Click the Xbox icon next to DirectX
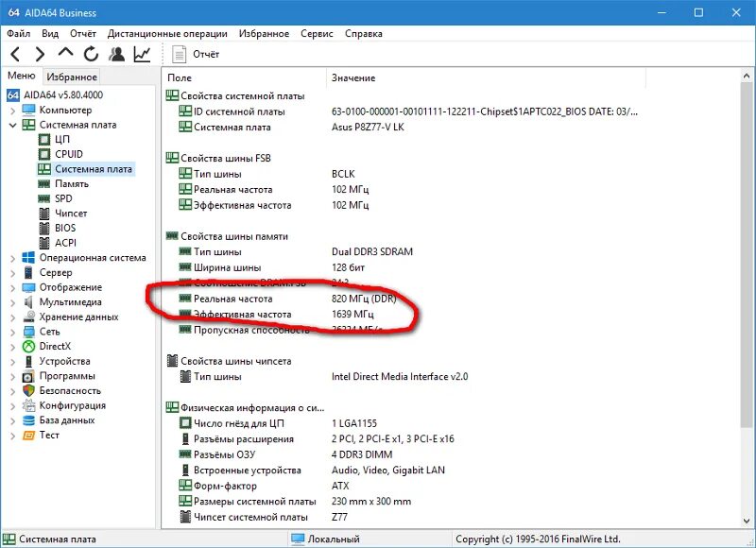 point(28,347)
